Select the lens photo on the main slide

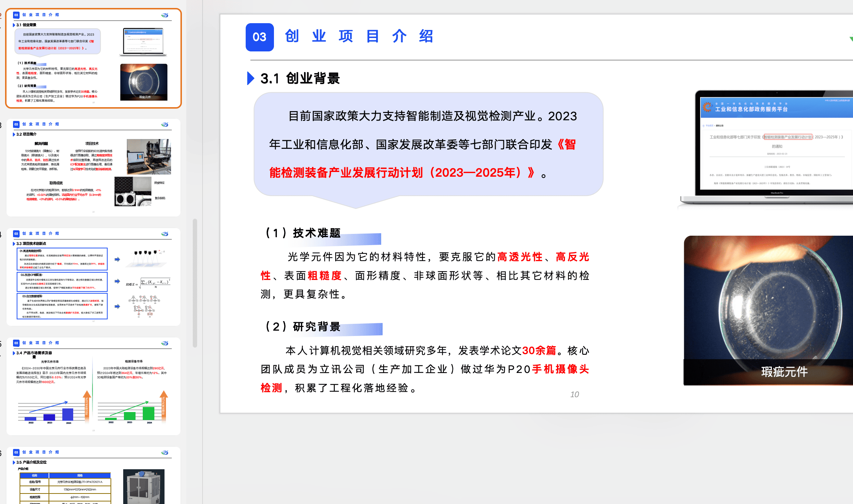[768, 310]
